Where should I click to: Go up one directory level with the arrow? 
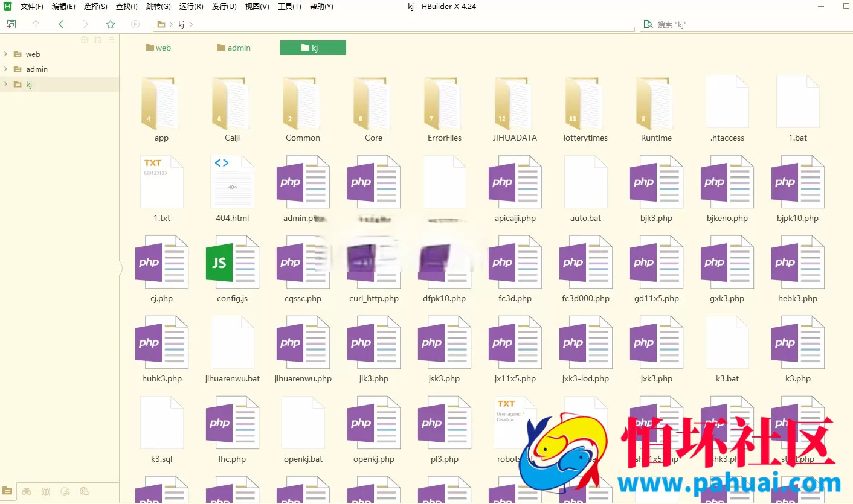[36, 24]
